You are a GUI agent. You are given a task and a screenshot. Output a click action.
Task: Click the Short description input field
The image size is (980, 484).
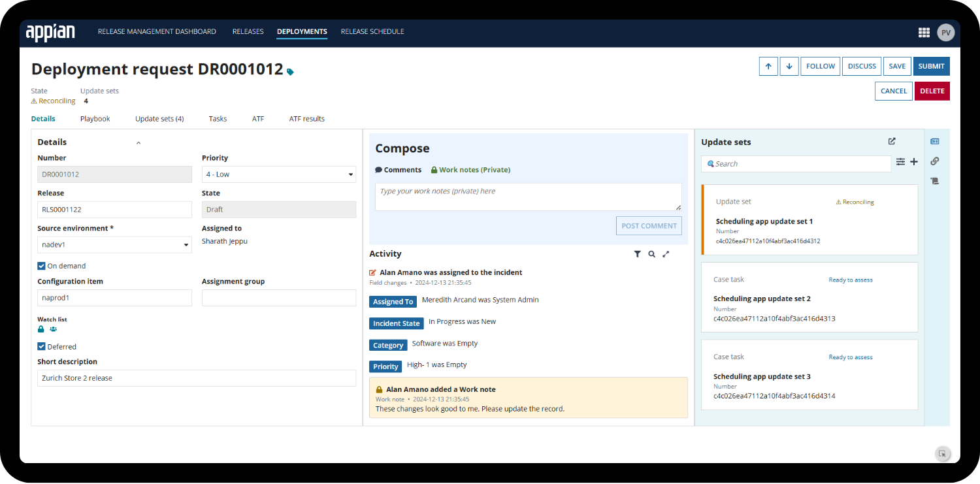click(x=197, y=378)
